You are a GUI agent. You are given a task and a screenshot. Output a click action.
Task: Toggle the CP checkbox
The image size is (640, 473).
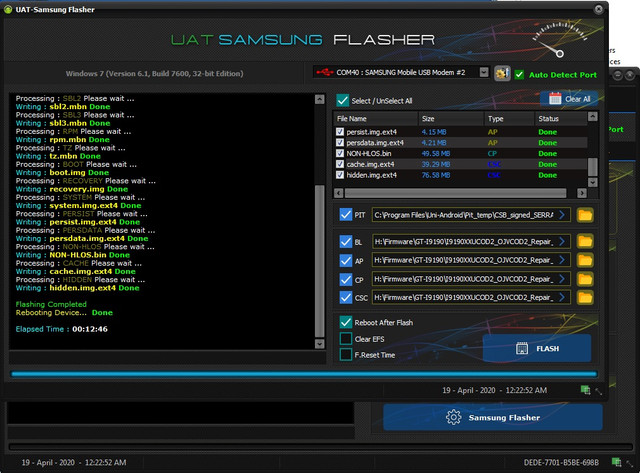tap(346, 280)
